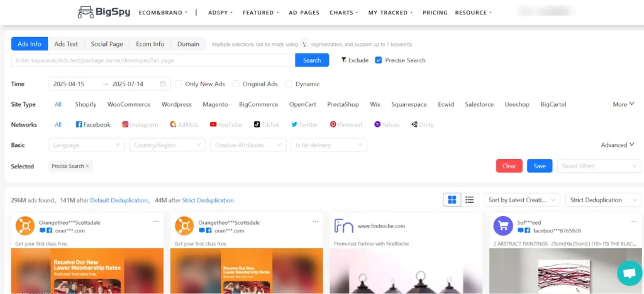Click the keyword search input field

coord(153,60)
